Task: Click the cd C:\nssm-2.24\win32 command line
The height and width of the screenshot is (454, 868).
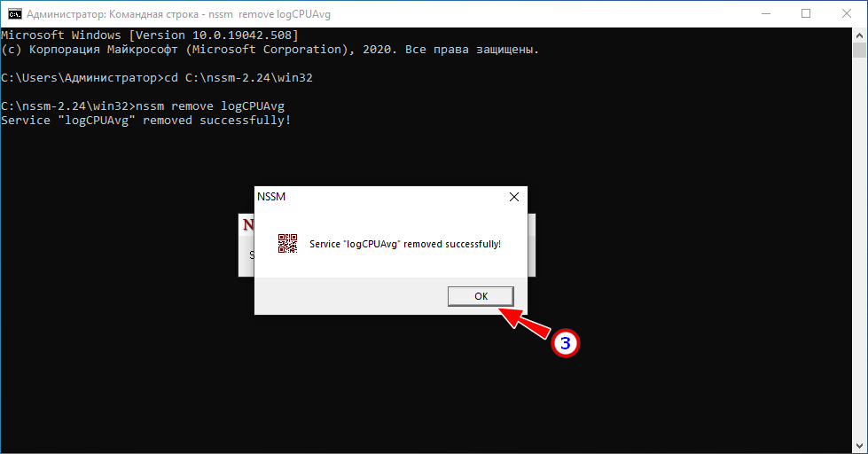Action: click(157, 77)
